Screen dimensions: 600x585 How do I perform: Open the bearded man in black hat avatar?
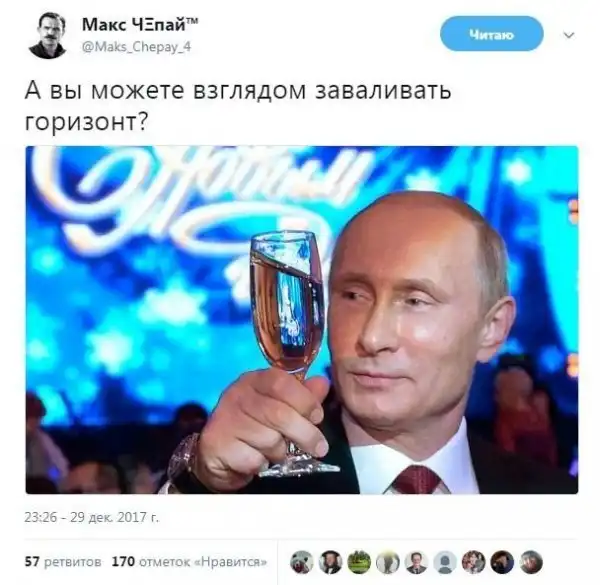coord(330,562)
